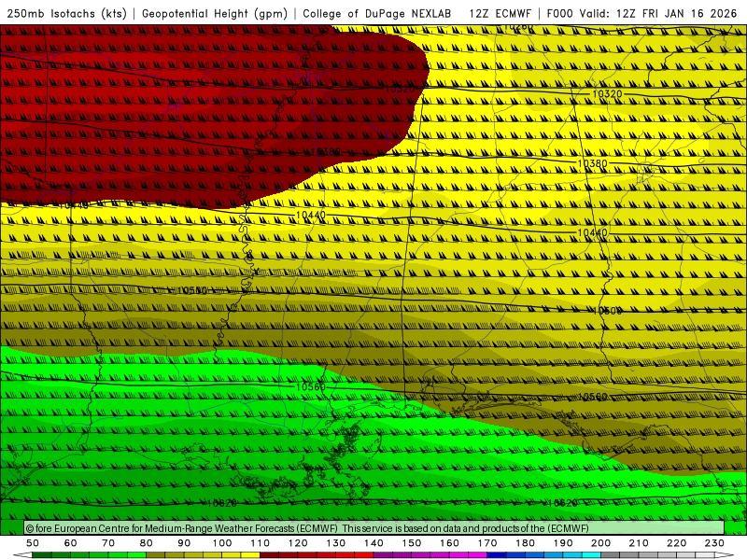Click legend value 100
The width and height of the screenshot is (747, 560).
[x=222, y=543]
